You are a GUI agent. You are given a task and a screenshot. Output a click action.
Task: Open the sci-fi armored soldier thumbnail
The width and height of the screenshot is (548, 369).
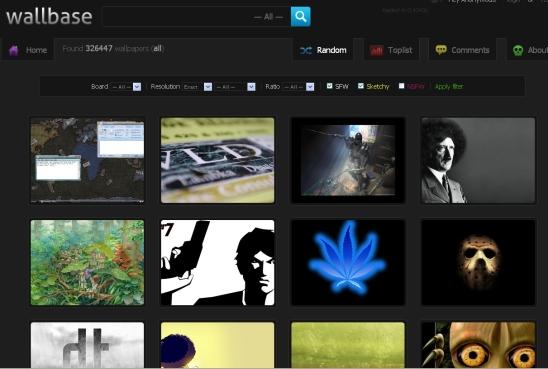[348, 160]
